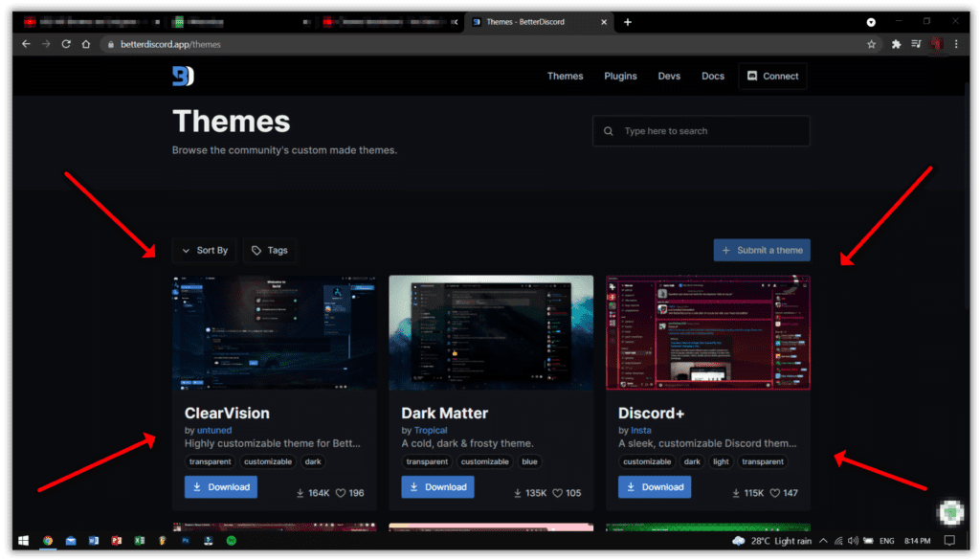The height and width of the screenshot is (560, 980).
Task: Click the BetterDiscord logo
Action: [x=183, y=76]
